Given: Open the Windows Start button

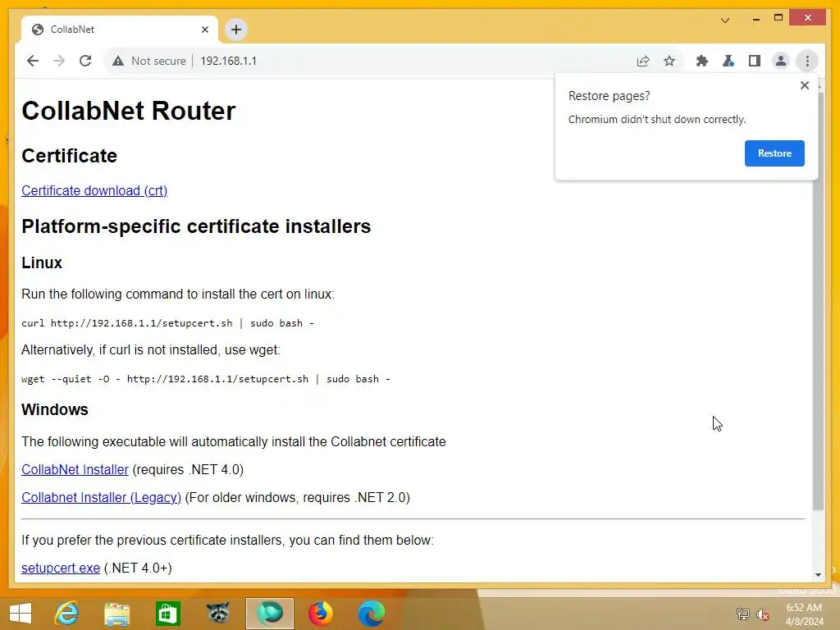Looking at the screenshot, I should tap(21, 614).
